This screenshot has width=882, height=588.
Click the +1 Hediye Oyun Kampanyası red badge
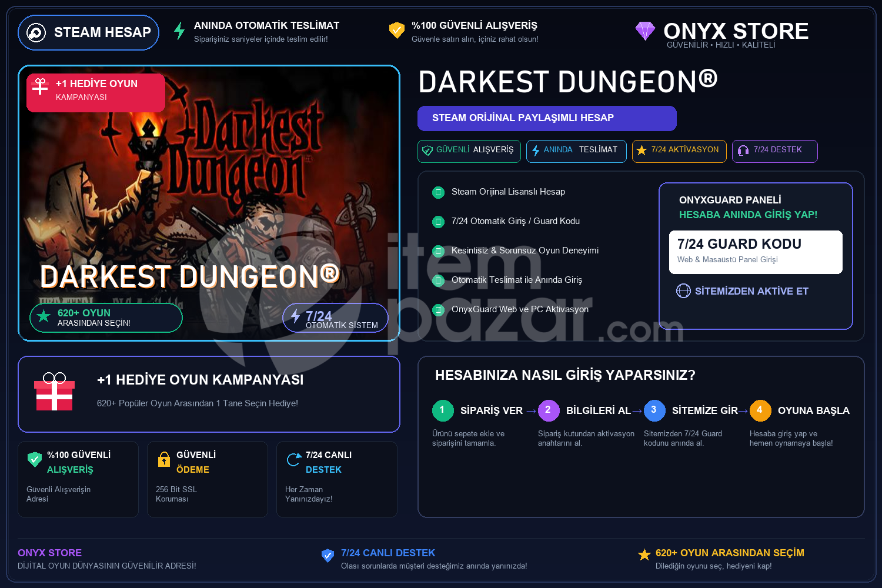pos(96,93)
